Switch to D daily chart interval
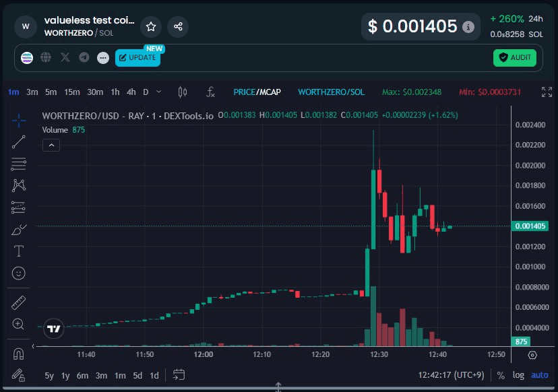Screen dimensions: 558x392 pos(146,92)
